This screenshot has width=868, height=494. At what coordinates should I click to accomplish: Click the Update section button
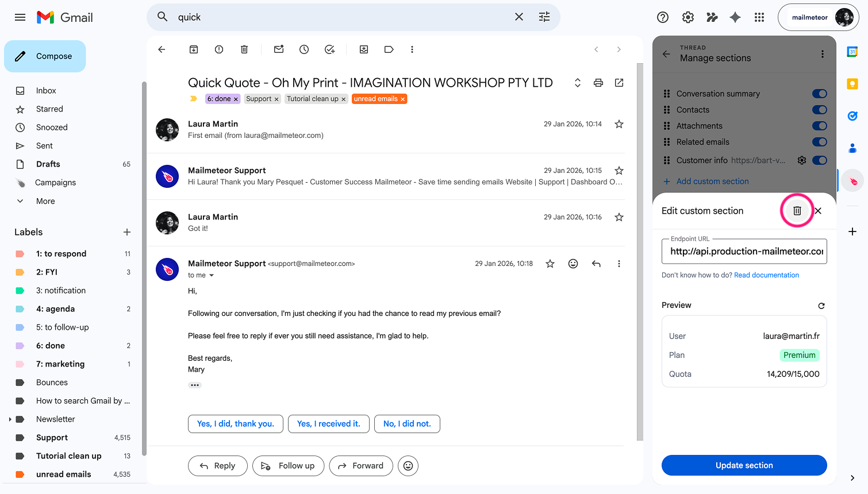pyautogui.click(x=744, y=465)
